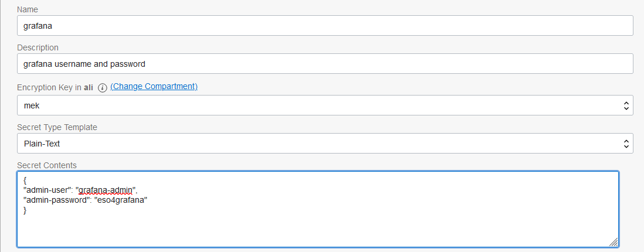
Task: Place cursor at the closing curly brace
Action: pyautogui.click(x=25, y=210)
